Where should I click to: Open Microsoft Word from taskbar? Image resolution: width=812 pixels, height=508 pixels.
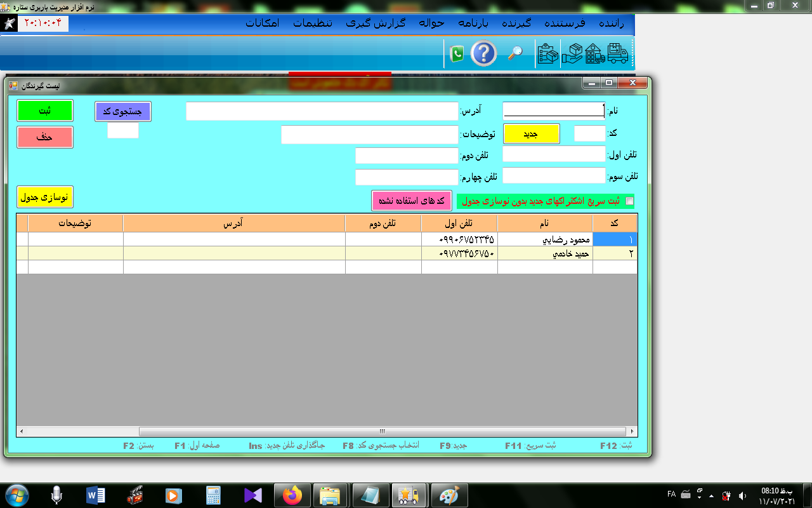tap(95, 495)
